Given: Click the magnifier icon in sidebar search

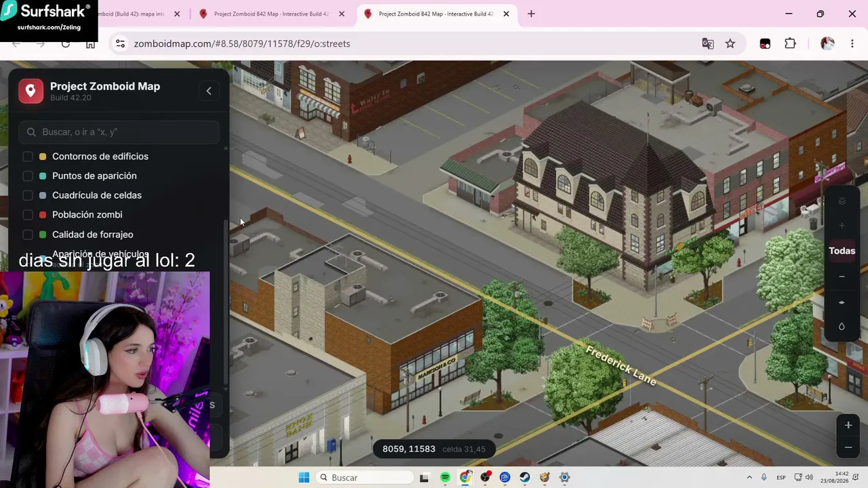Looking at the screenshot, I should click(31, 132).
